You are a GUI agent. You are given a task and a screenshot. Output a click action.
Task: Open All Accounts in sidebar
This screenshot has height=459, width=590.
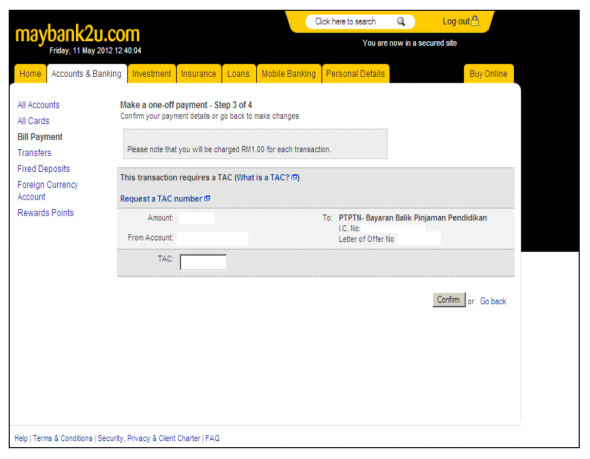coord(38,105)
